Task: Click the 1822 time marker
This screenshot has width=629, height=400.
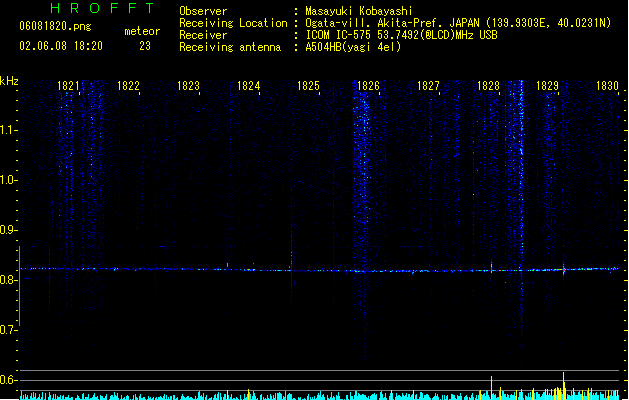Action: pos(128,86)
